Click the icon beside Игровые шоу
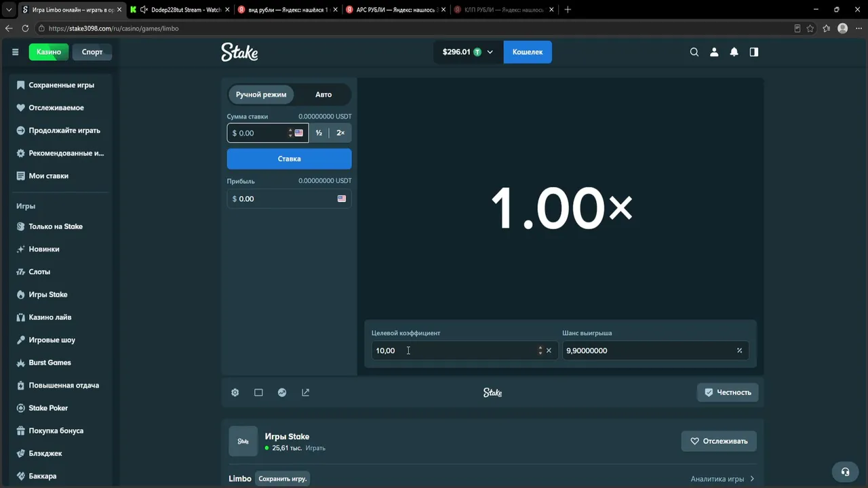This screenshot has width=868, height=488. (20, 340)
